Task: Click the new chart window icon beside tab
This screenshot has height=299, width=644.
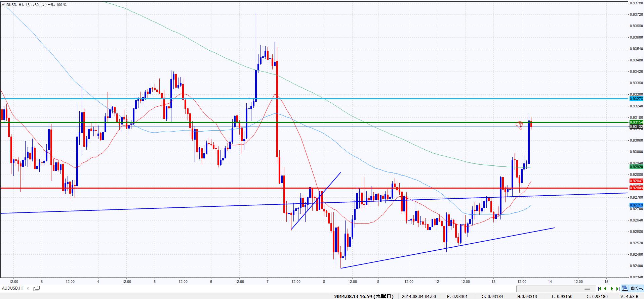Action: point(37,288)
